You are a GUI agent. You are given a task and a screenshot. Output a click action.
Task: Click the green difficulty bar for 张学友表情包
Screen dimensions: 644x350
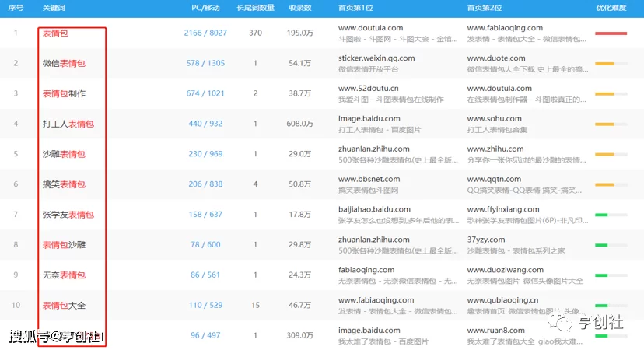click(611, 215)
